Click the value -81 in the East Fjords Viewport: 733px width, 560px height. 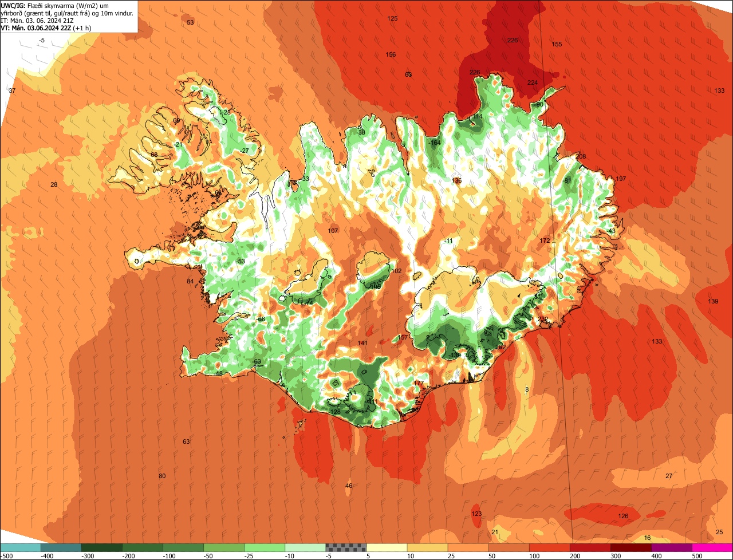tap(568, 180)
